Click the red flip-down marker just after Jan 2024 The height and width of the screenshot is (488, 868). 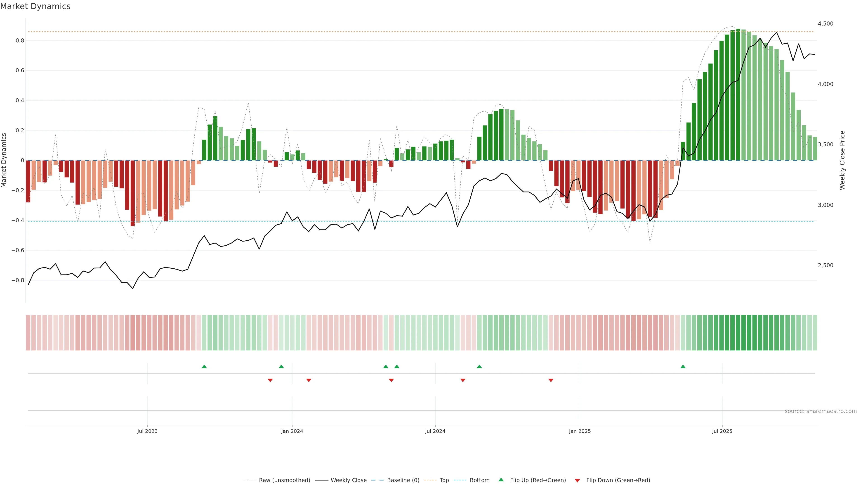coord(309,380)
